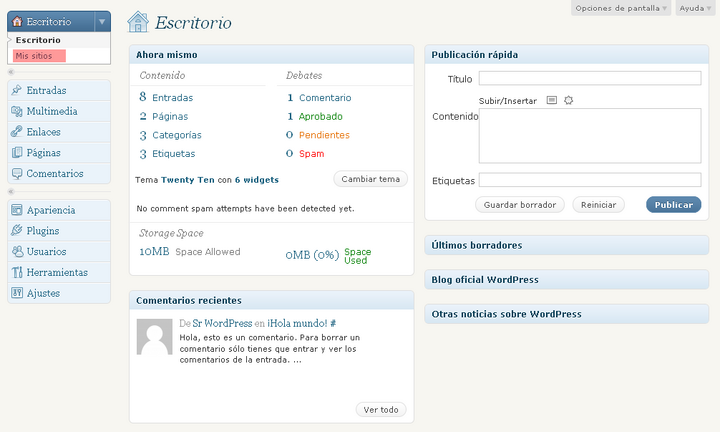Focus the Título input field
The height and width of the screenshot is (432, 720).
[x=590, y=78]
